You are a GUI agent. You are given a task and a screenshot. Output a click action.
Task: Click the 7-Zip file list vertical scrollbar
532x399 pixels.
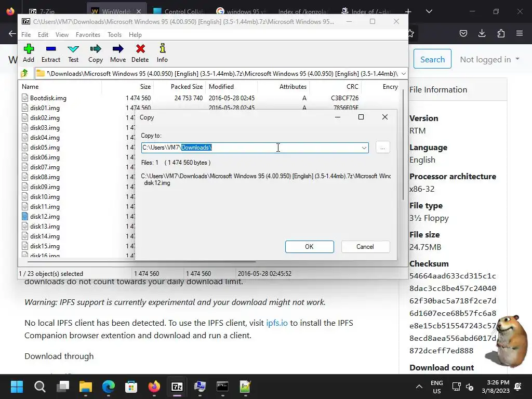[403, 144]
